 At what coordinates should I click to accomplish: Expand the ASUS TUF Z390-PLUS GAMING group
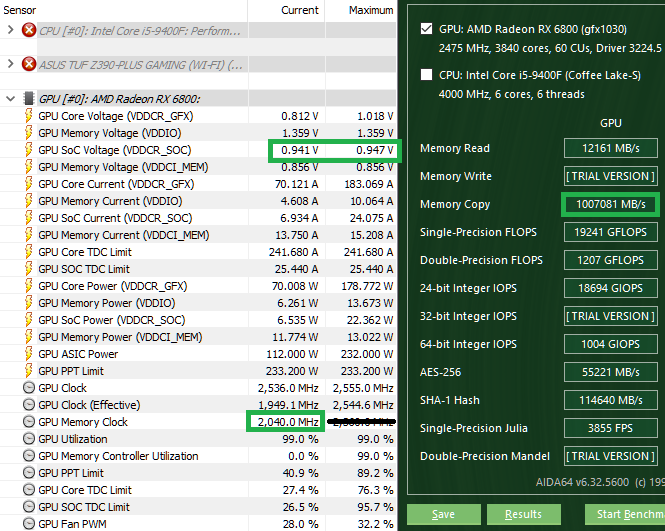(x=11, y=64)
